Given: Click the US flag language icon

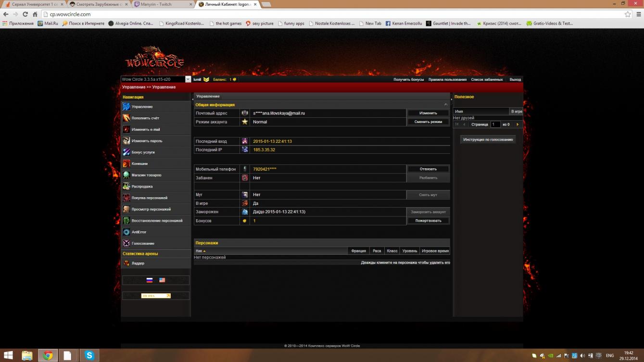Looking at the screenshot, I should click(x=162, y=280).
